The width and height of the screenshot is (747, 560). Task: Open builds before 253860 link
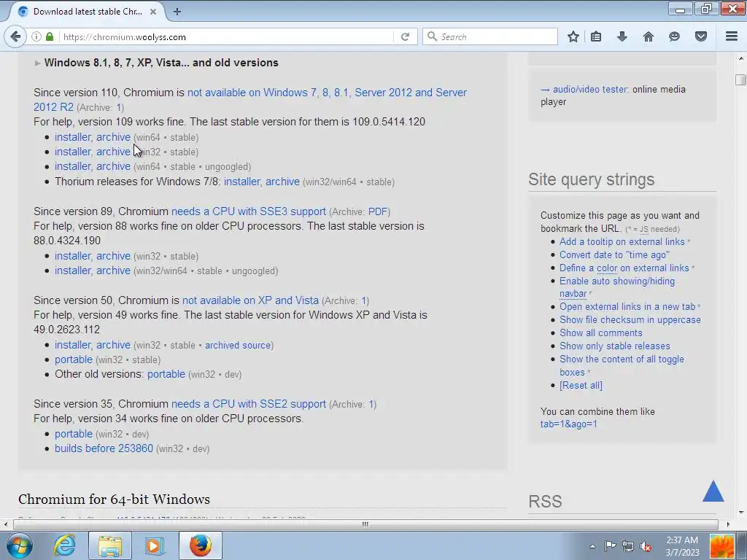[x=104, y=448]
